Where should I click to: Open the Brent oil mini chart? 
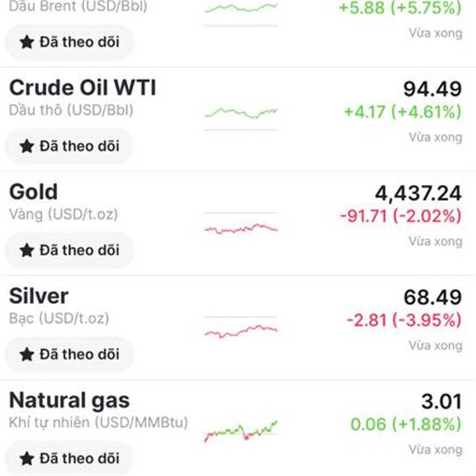click(241, 10)
